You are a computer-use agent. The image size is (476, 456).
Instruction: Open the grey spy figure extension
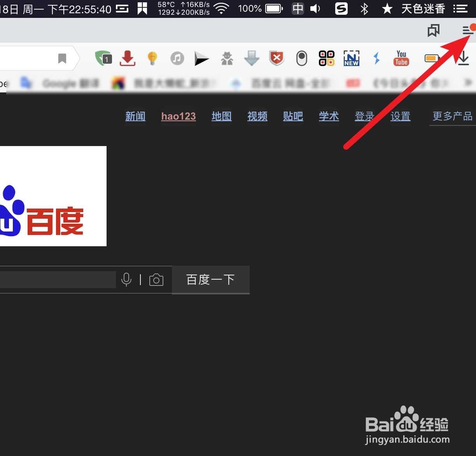(227, 58)
